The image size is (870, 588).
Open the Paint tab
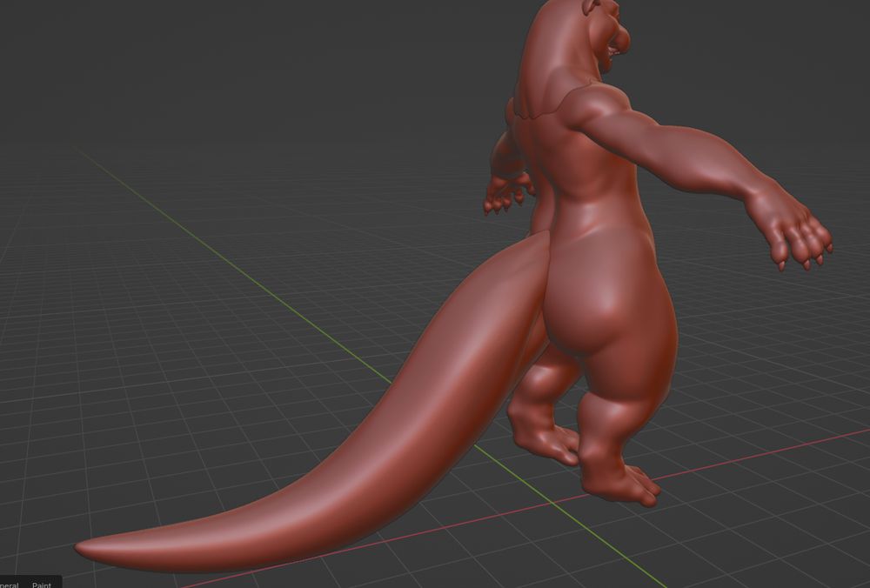click(x=42, y=585)
